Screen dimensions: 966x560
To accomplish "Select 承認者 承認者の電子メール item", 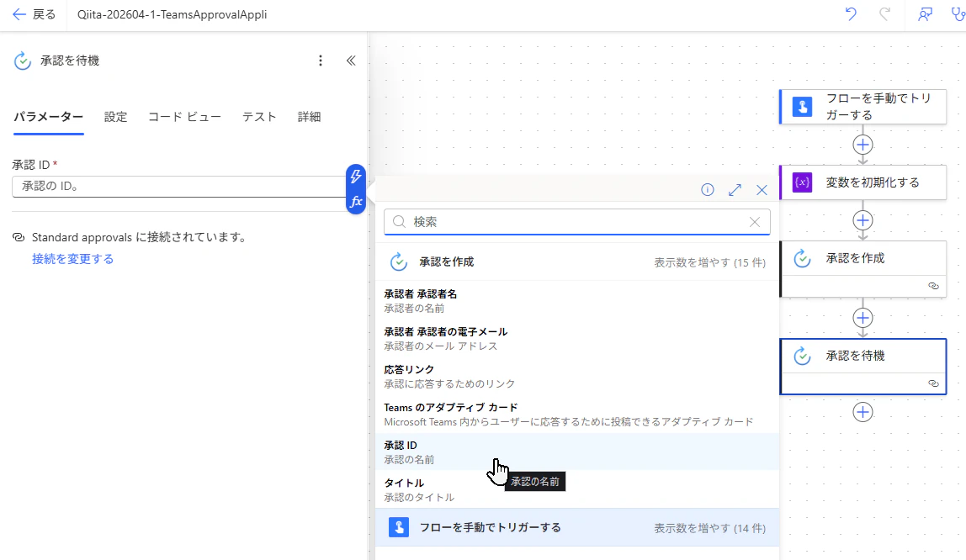I will (x=576, y=339).
